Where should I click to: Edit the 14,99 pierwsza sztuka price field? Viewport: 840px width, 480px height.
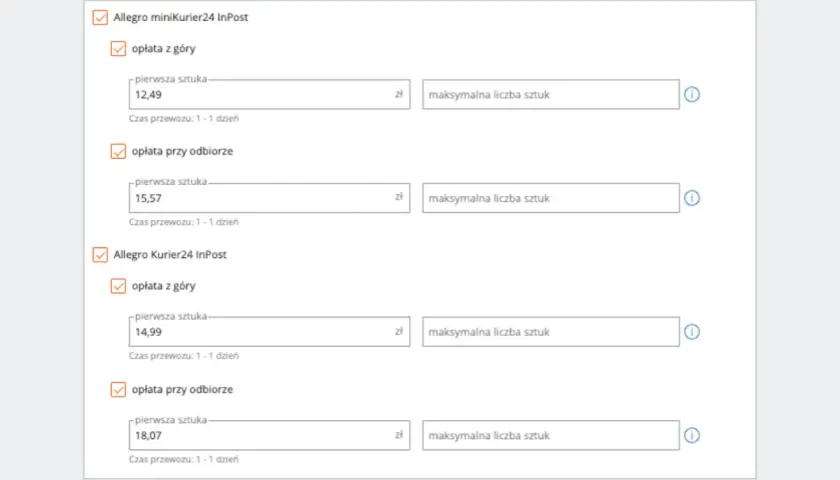click(269, 332)
